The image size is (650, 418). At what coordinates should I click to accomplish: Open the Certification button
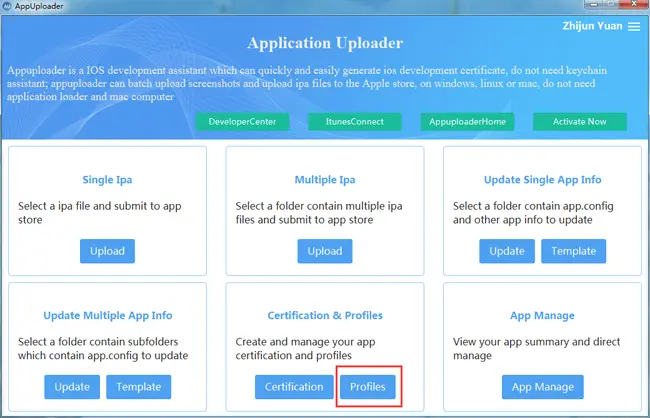[x=294, y=387]
